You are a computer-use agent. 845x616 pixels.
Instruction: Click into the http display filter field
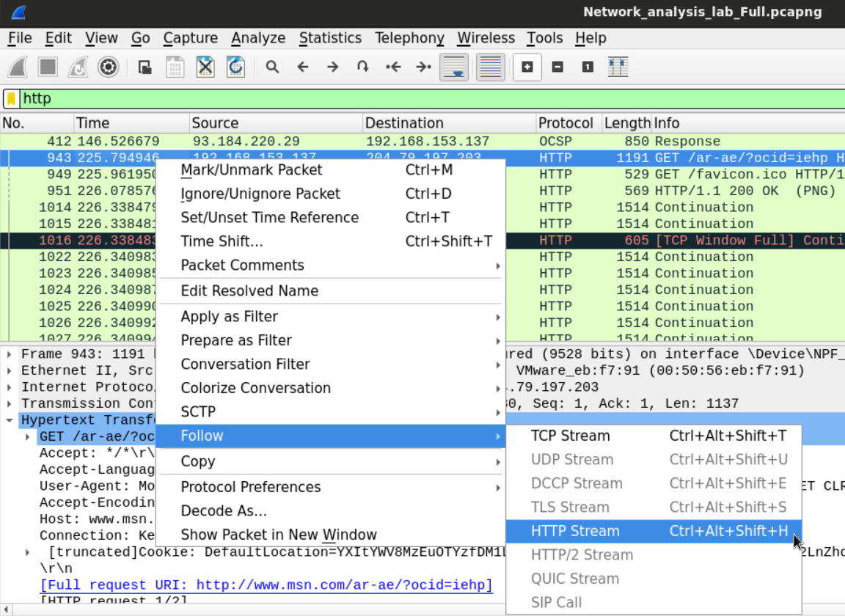click(x=367, y=98)
